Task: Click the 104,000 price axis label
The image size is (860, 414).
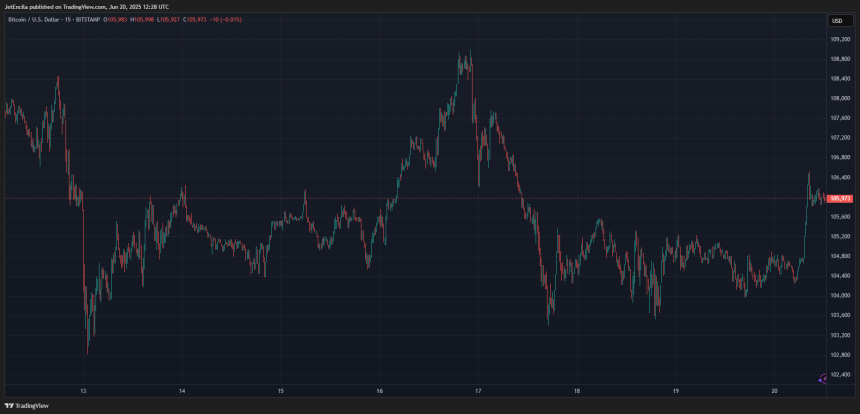Action: (838, 295)
